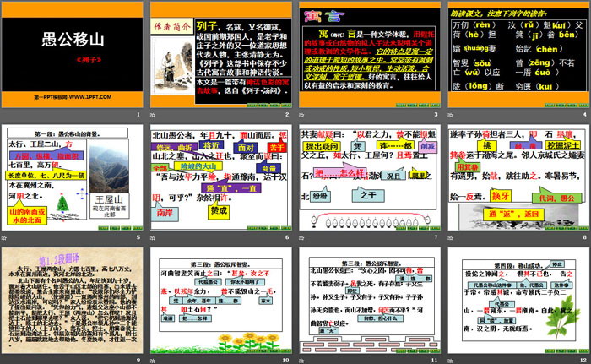Viewport: 591px width, 364px height.
Task: Click animation star icon under slide 3
Action: (x=301, y=115)
